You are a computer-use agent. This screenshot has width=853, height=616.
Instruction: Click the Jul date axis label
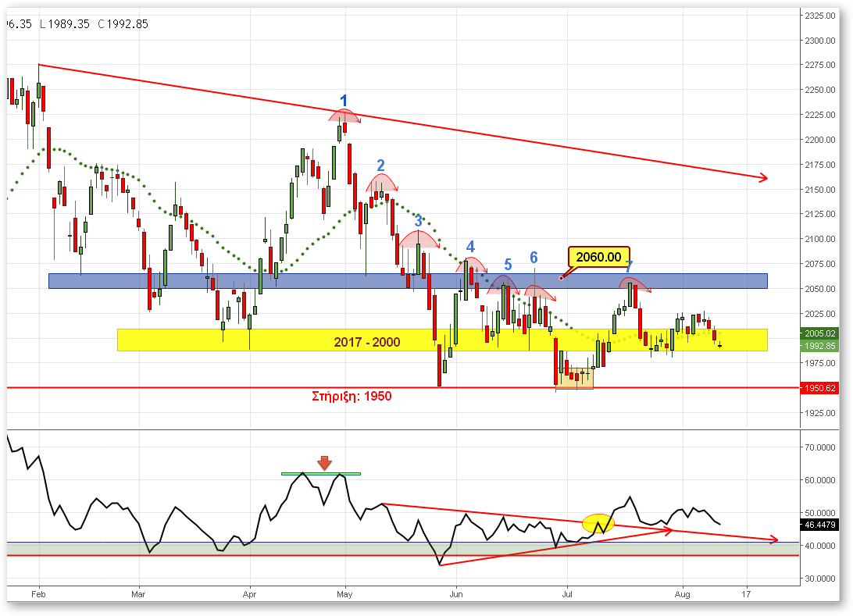[x=567, y=594]
